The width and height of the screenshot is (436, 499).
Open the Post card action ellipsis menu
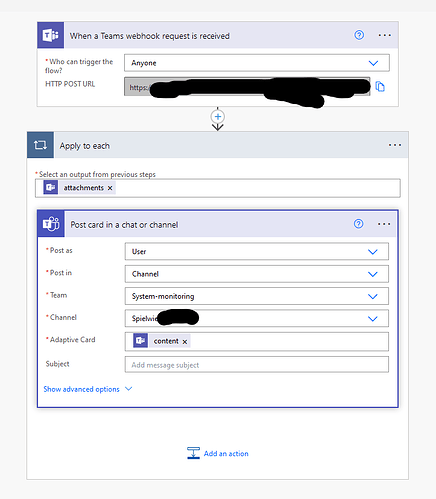click(x=384, y=224)
